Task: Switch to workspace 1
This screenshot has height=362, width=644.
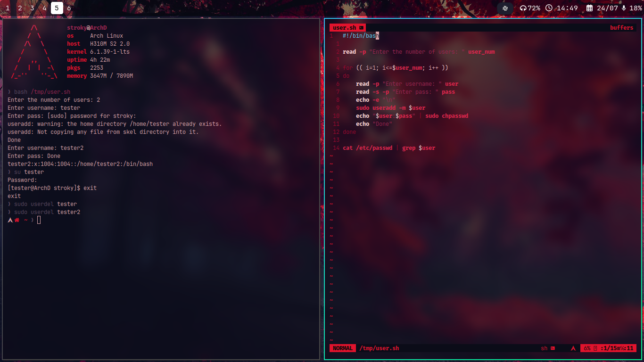Action: coord(8,8)
